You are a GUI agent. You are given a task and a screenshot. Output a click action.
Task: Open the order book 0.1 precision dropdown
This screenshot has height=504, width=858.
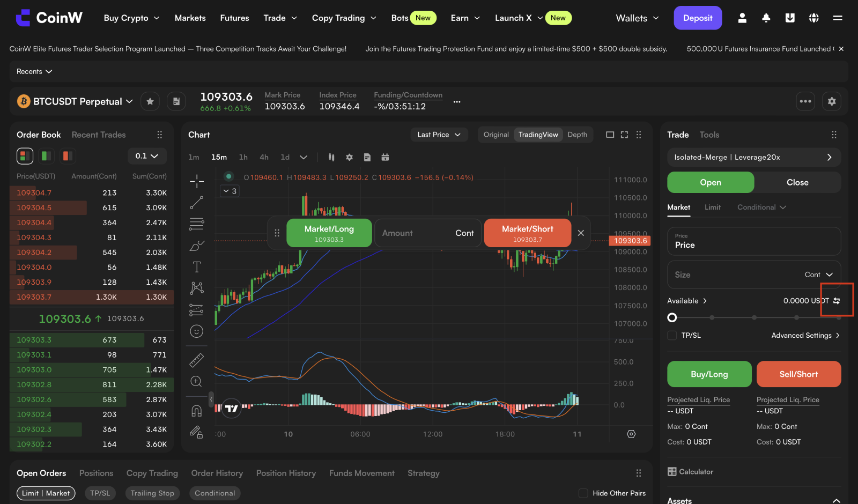click(x=147, y=156)
